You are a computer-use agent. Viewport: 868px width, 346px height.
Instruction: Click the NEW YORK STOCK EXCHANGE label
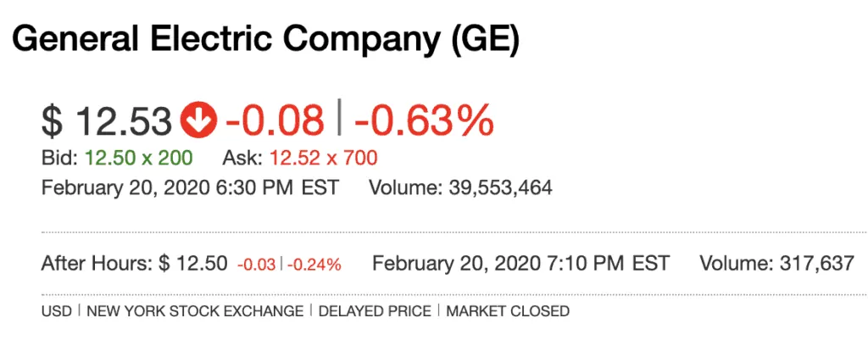(x=195, y=311)
